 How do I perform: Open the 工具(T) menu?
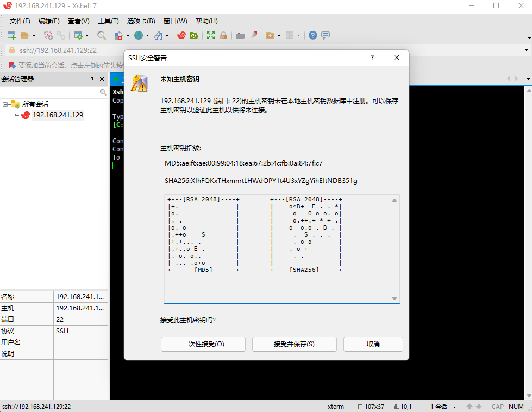click(108, 21)
